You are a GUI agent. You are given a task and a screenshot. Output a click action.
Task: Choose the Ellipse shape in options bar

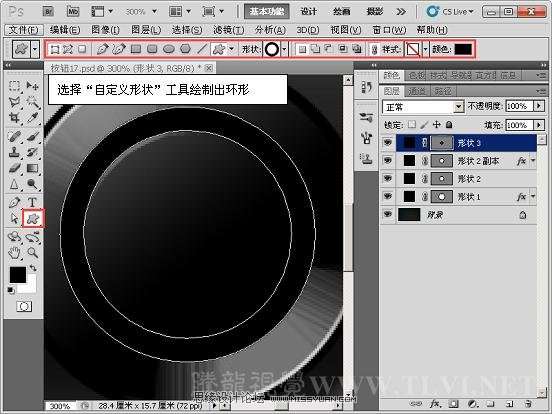click(169, 49)
